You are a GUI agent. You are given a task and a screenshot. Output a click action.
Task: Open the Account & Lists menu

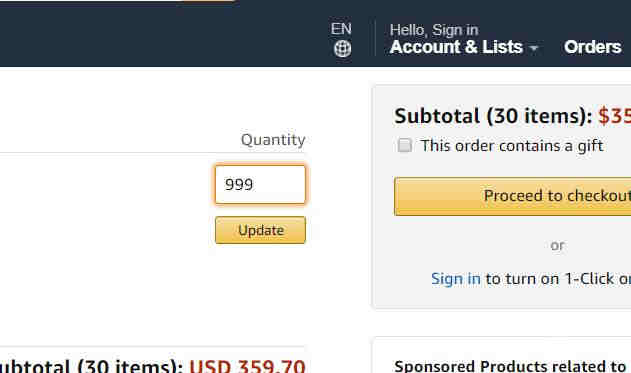(456, 47)
